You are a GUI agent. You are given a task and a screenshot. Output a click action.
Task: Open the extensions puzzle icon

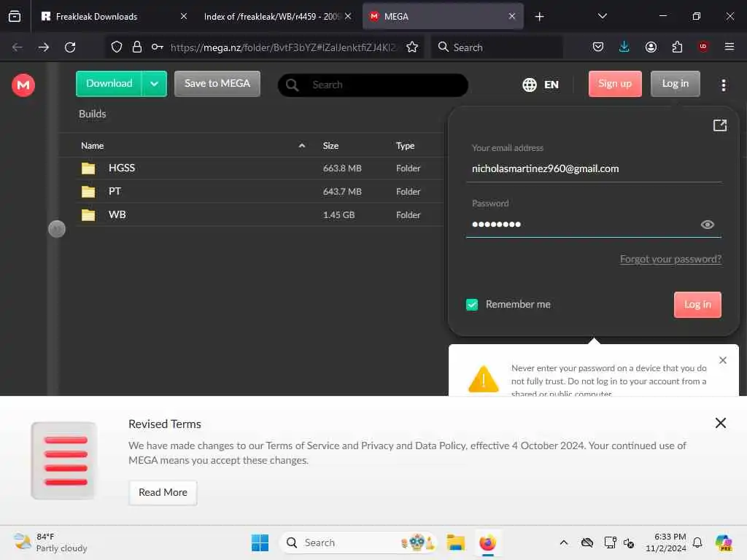pos(677,47)
